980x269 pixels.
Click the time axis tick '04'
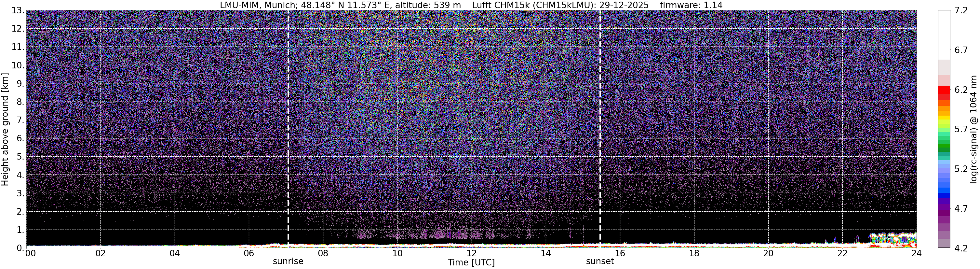coord(175,254)
